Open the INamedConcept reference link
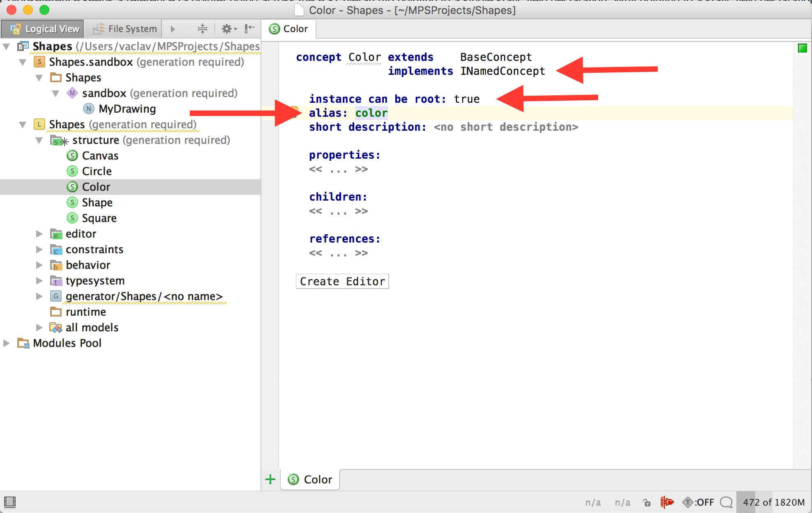 tap(502, 71)
